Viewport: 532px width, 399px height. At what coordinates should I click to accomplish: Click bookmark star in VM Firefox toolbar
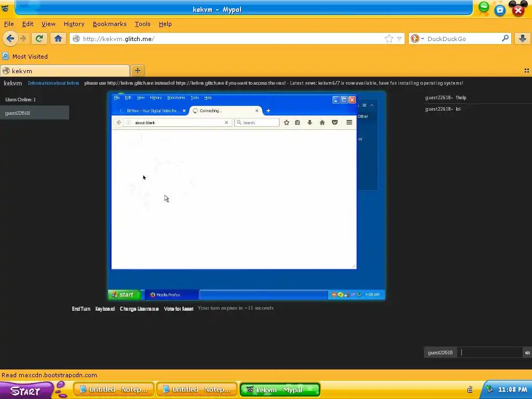tap(286, 123)
